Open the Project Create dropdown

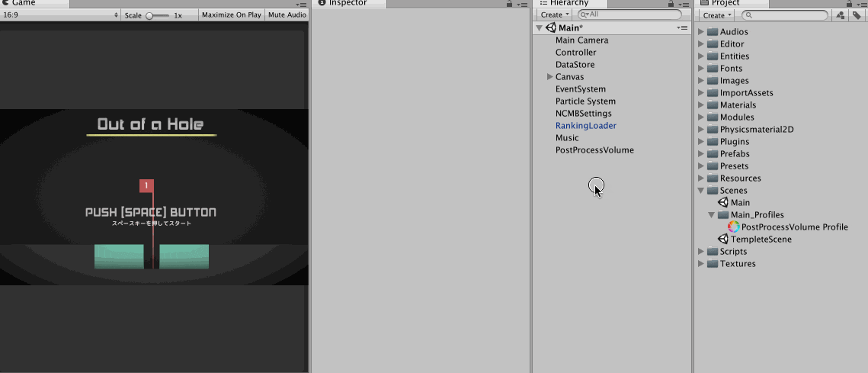click(717, 15)
